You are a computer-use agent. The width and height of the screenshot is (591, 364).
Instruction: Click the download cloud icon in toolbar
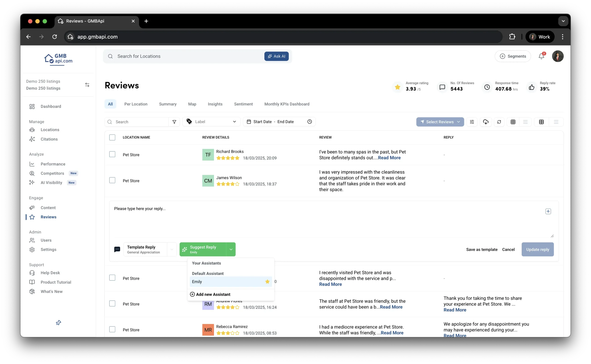click(x=485, y=122)
